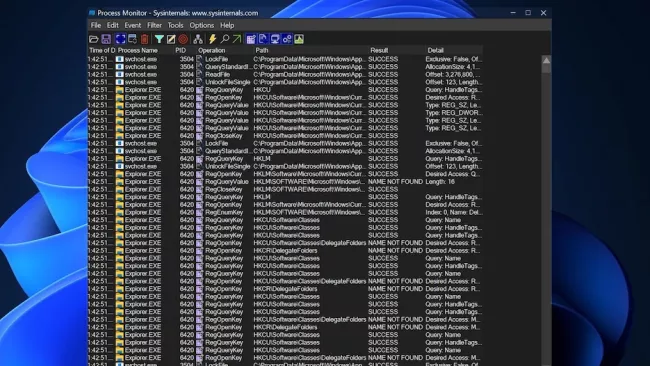Click the scrollbar up arrow

pyautogui.click(x=546, y=60)
